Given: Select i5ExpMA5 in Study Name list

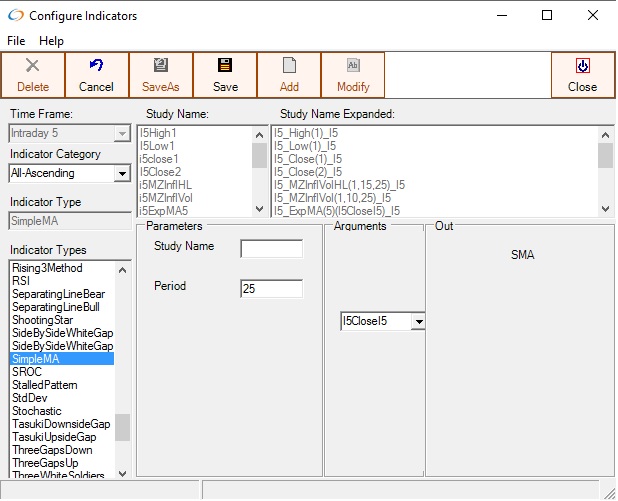Looking at the screenshot, I should coord(164,211).
